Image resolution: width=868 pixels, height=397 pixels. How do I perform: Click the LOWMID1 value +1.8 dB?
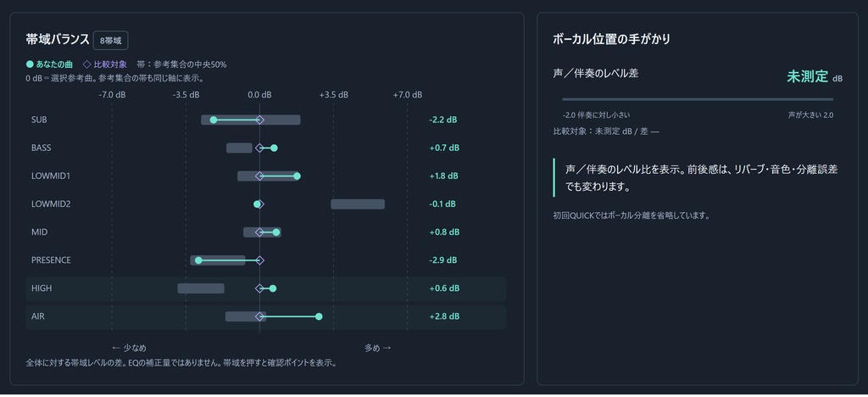tap(444, 176)
